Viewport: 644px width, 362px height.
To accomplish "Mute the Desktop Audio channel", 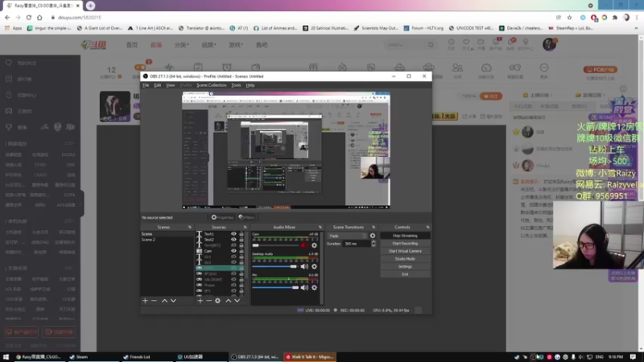I will [x=304, y=267].
